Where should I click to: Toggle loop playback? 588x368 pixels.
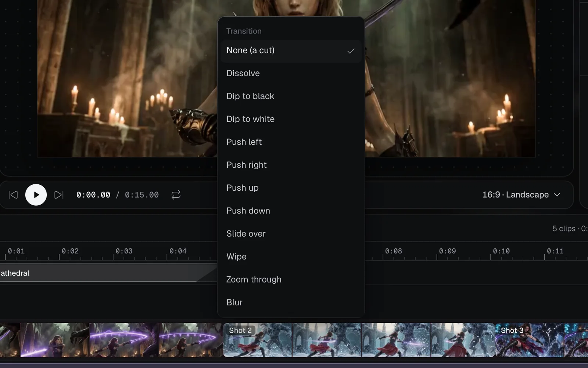(176, 195)
